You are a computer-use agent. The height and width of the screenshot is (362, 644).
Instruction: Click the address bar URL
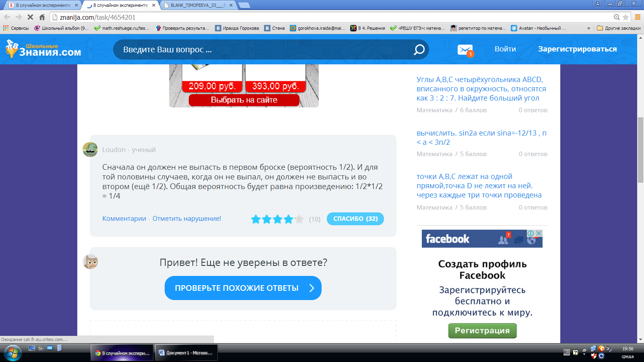[x=98, y=17]
